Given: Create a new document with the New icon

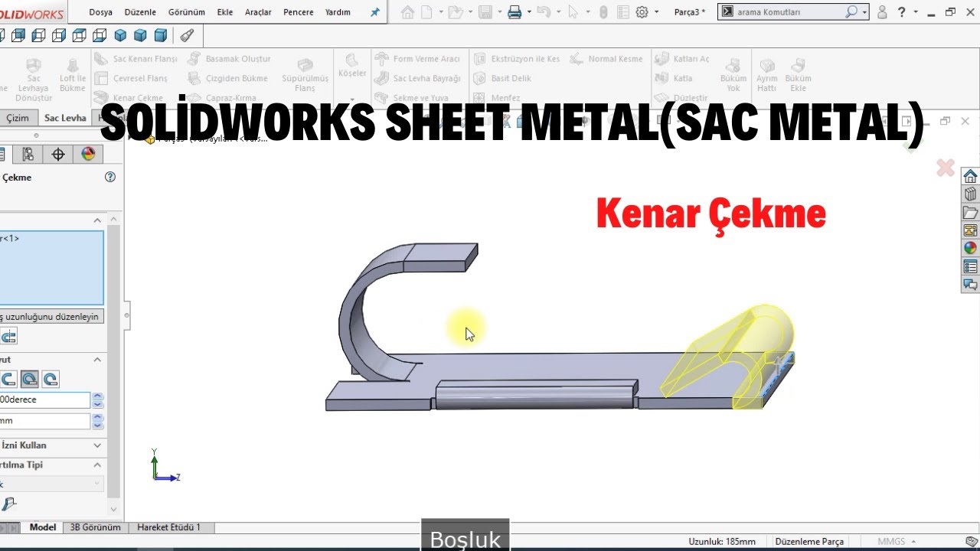Looking at the screenshot, I should point(427,12).
